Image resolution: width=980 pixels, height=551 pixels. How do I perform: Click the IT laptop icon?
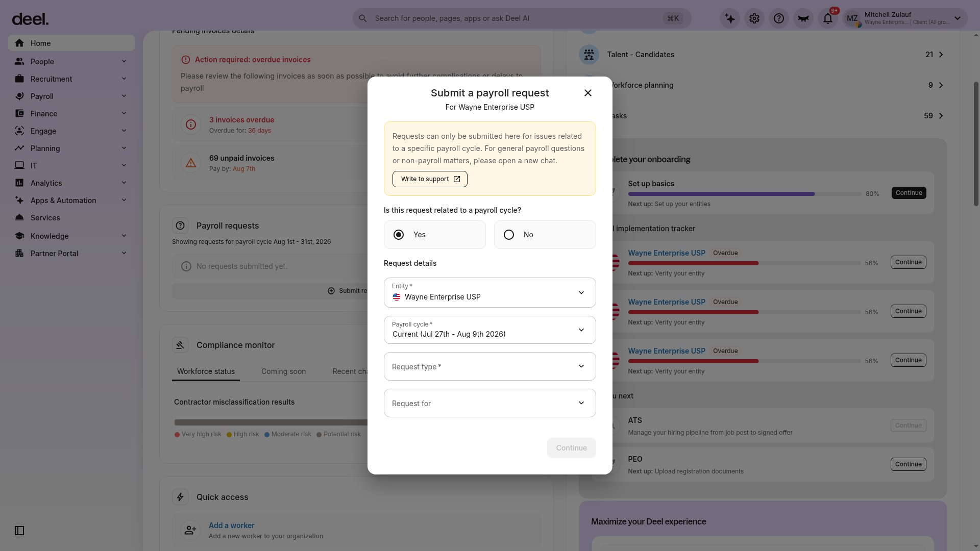pyautogui.click(x=19, y=165)
